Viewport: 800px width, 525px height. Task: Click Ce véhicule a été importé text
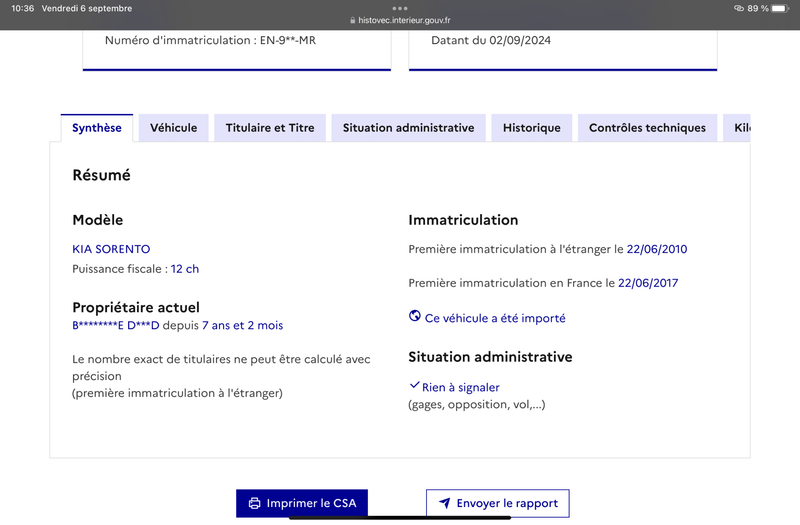495,318
